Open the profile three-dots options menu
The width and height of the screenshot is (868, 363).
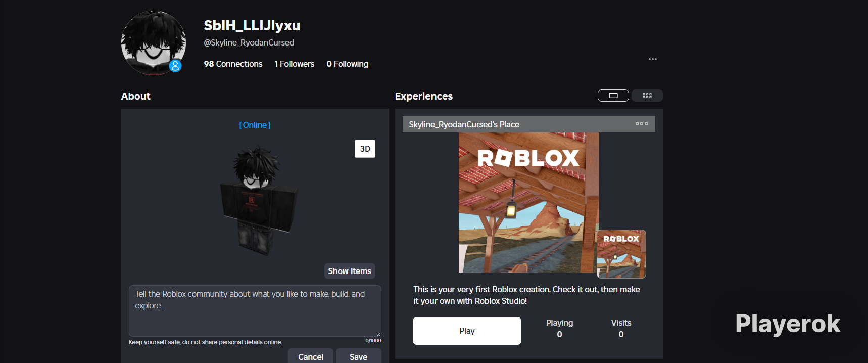653,59
